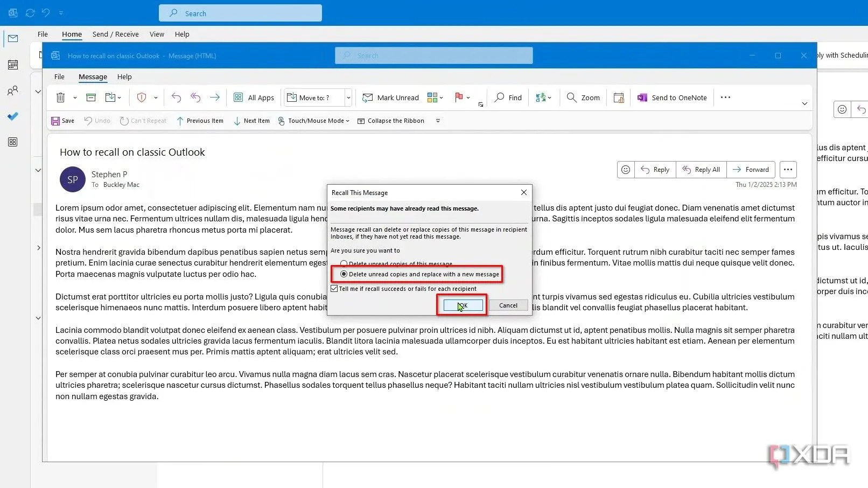Go to Previous Item
This screenshot has height=488, width=868.
tap(200, 121)
